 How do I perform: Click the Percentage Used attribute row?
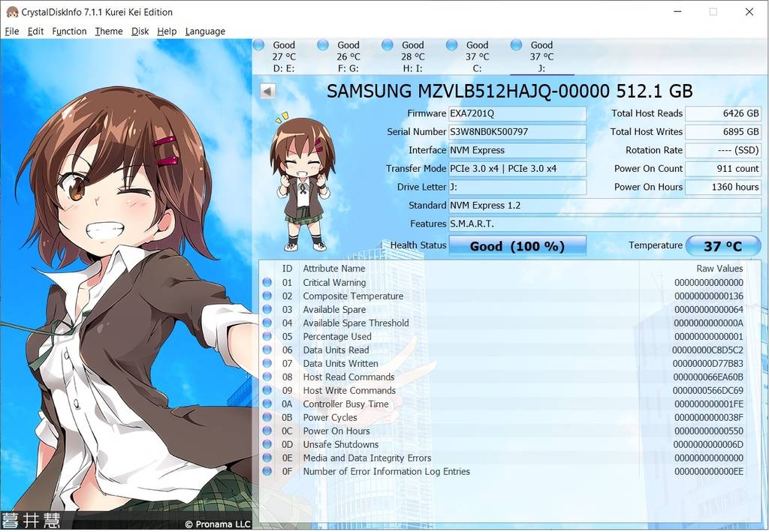pos(337,337)
